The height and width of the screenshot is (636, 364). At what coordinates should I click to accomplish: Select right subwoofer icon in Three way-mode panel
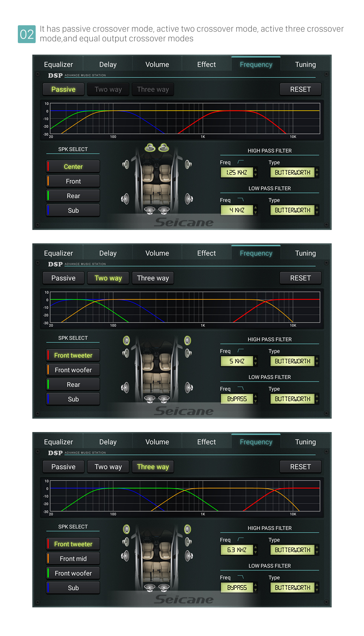click(x=164, y=588)
